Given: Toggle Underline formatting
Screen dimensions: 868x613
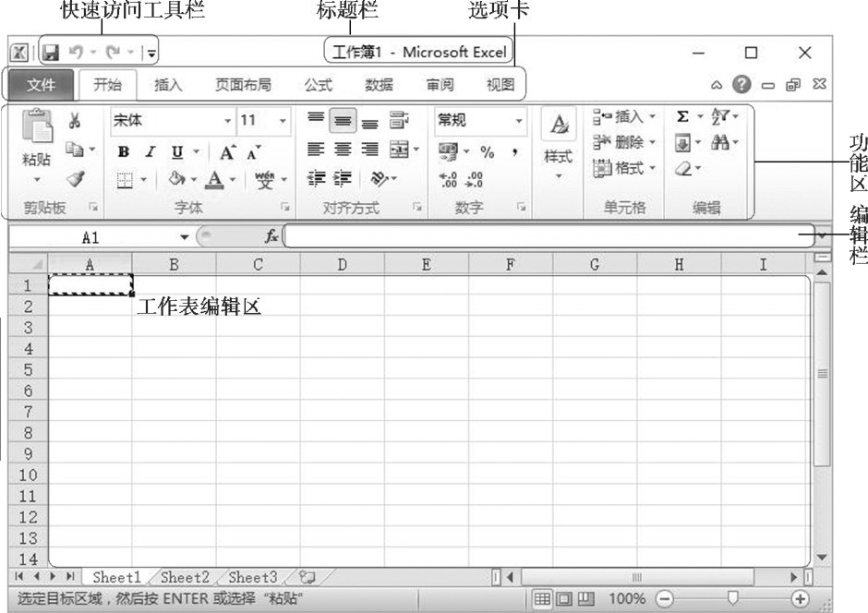Looking at the screenshot, I should point(177,151).
